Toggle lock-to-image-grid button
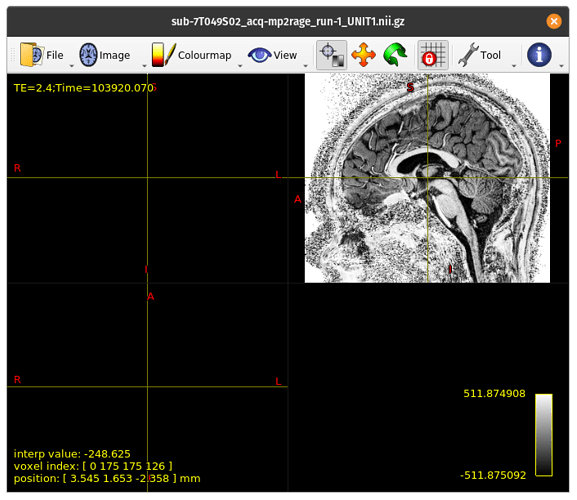 click(x=433, y=55)
